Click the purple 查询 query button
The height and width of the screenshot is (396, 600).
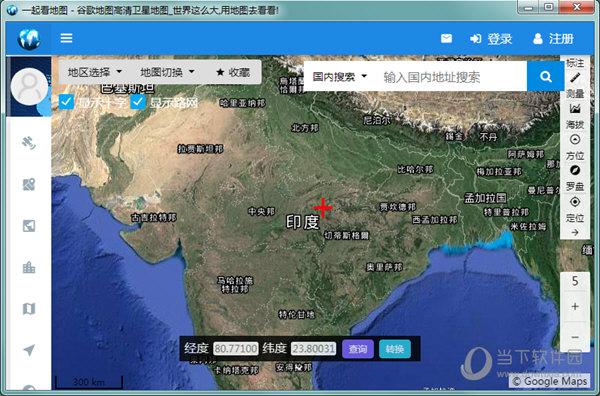(x=358, y=349)
